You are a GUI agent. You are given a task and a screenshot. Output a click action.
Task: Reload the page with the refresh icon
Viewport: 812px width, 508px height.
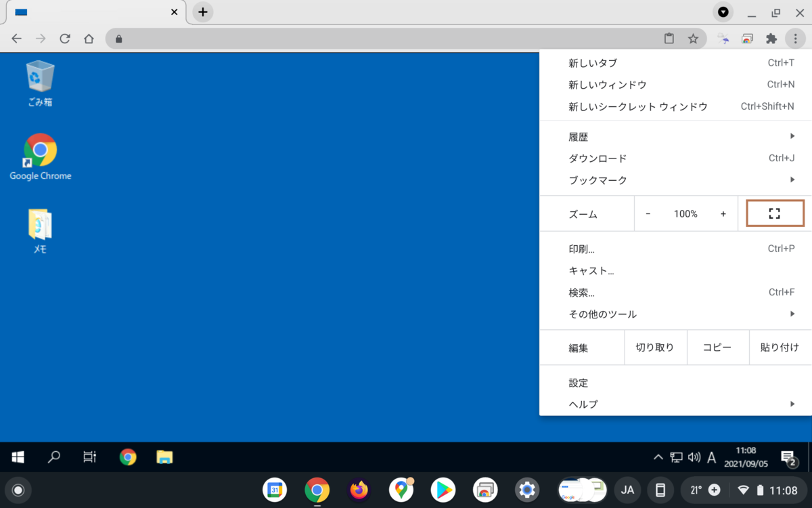pos(65,39)
